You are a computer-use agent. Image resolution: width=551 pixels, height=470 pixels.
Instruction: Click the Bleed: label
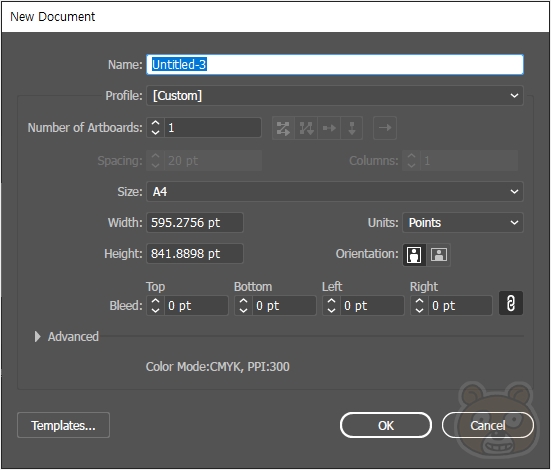pos(126,305)
